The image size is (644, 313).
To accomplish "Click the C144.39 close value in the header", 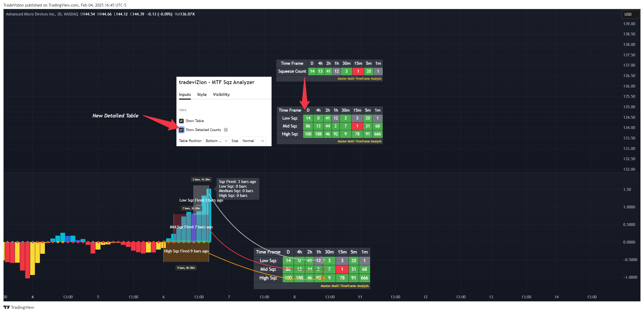I will (137, 14).
